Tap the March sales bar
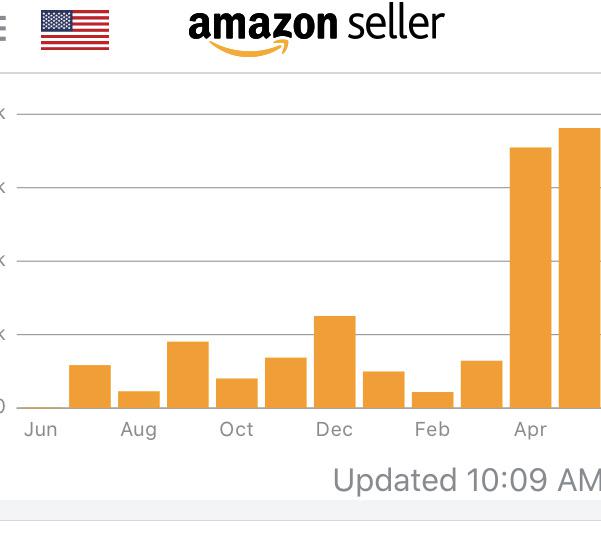 pos(482,384)
